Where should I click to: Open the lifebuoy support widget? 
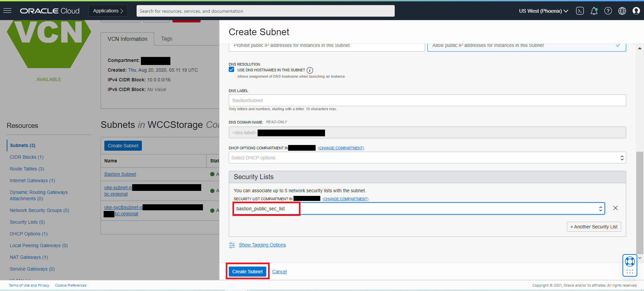(630, 261)
